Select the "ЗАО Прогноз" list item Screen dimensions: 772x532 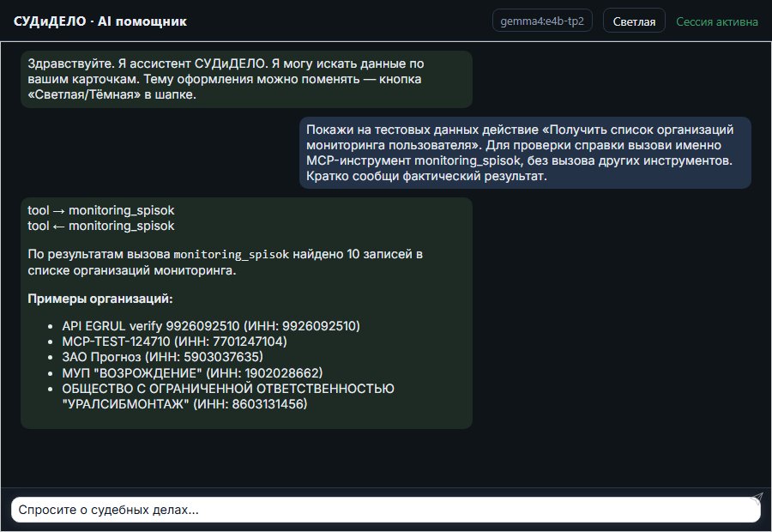point(162,357)
